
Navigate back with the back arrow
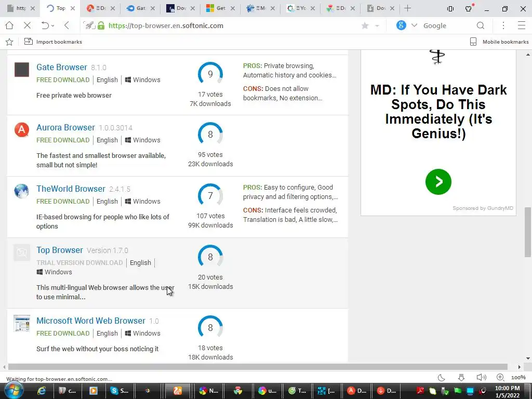[x=67, y=25]
